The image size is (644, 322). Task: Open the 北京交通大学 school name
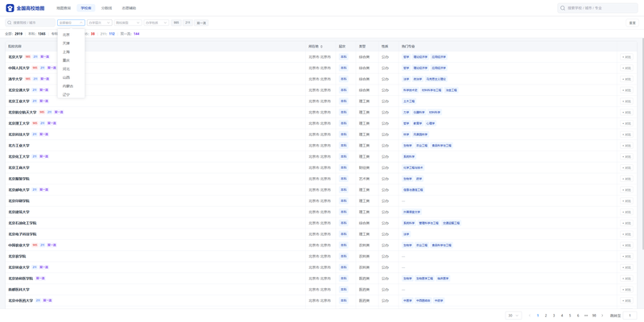tap(19, 90)
